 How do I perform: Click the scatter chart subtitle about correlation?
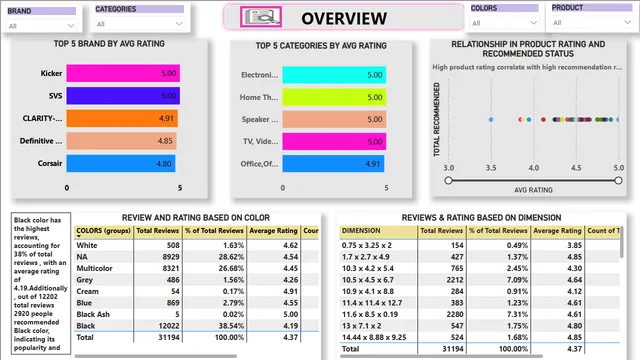point(527,67)
